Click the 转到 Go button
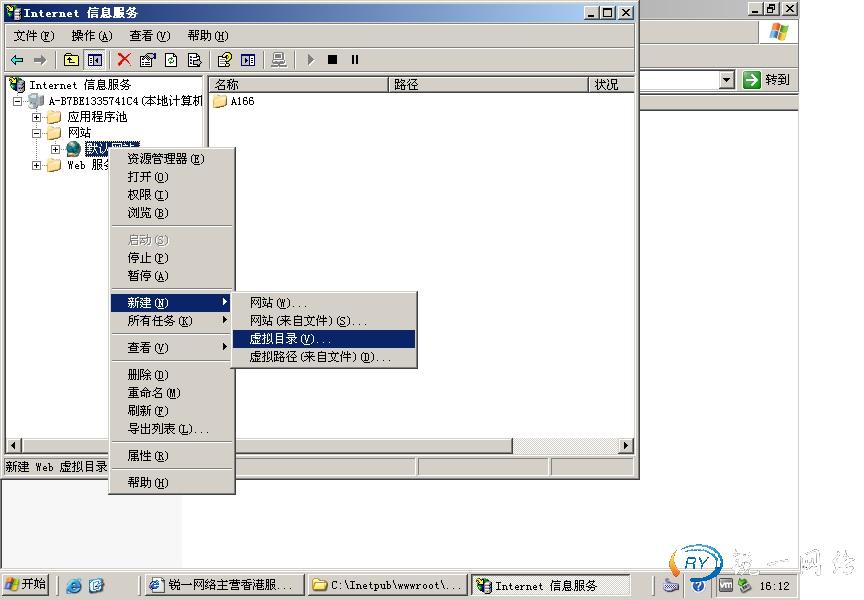The height and width of the screenshot is (600, 864). [x=767, y=80]
